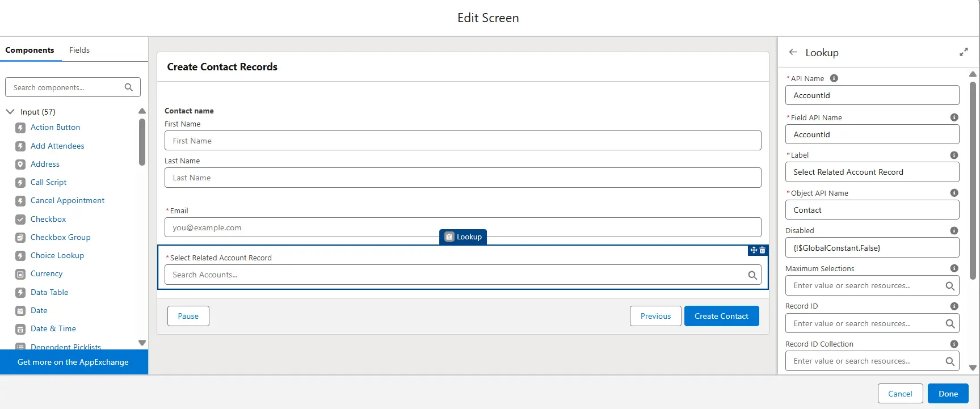Click the search components magnifier icon
This screenshot has height=409, width=980.
tap(129, 87)
